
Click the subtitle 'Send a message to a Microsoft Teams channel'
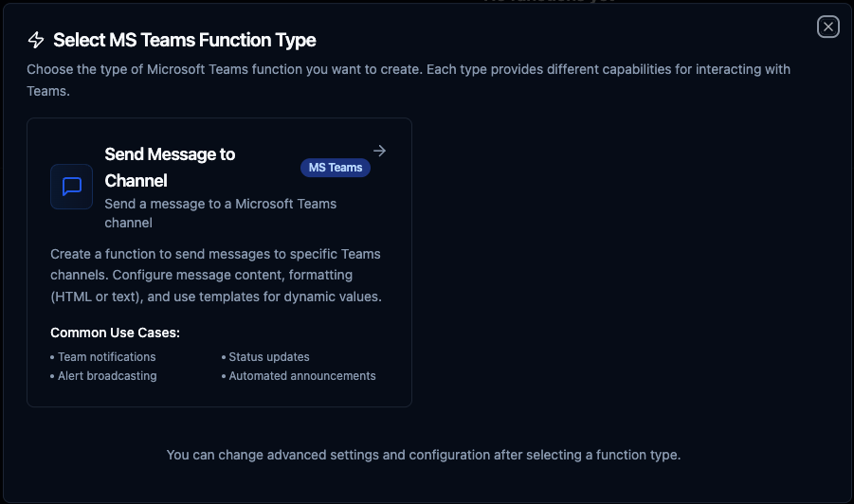click(x=220, y=213)
